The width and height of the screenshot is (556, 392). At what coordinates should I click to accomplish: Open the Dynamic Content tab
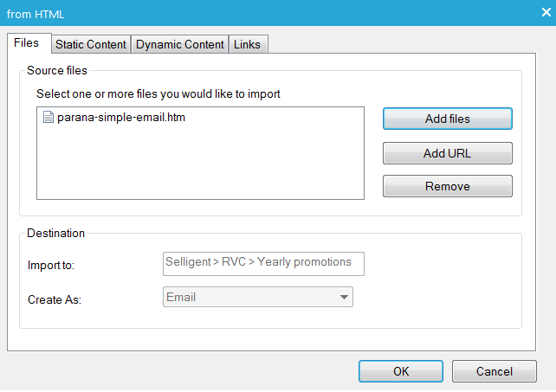pyautogui.click(x=180, y=44)
